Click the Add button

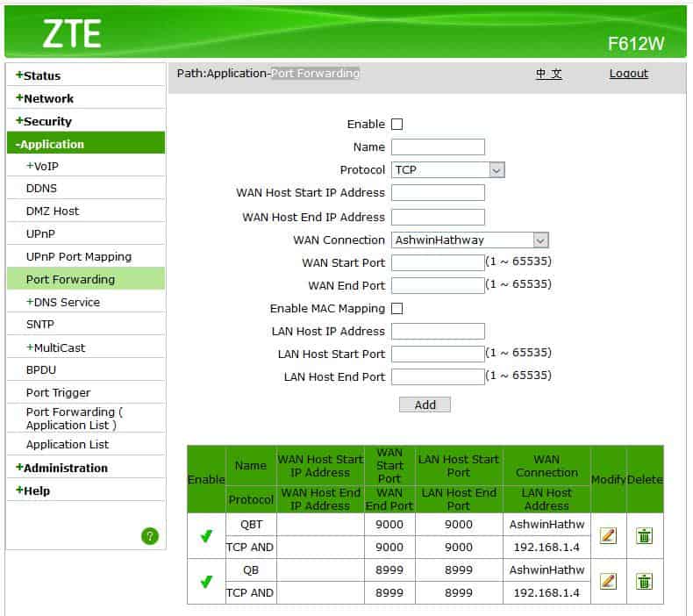425,405
